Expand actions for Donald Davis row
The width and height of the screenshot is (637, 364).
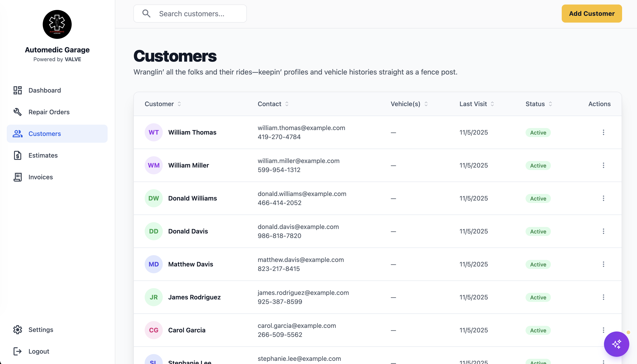[x=604, y=231]
